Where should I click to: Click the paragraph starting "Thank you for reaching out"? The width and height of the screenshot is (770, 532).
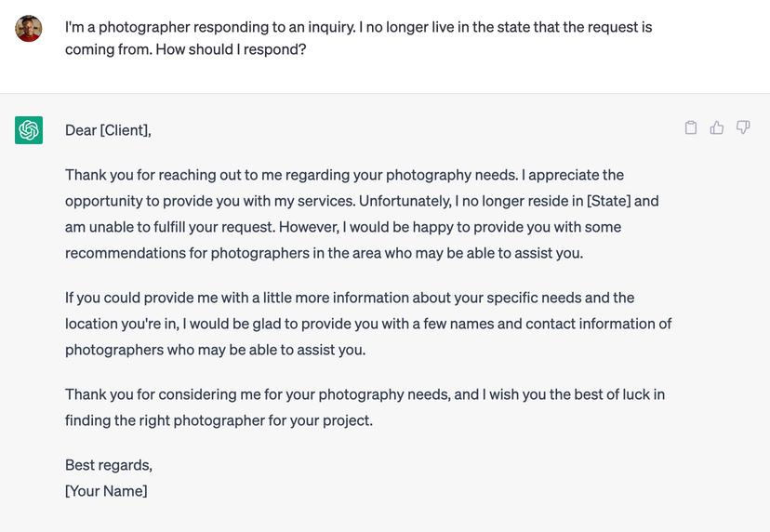coord(362,214)
